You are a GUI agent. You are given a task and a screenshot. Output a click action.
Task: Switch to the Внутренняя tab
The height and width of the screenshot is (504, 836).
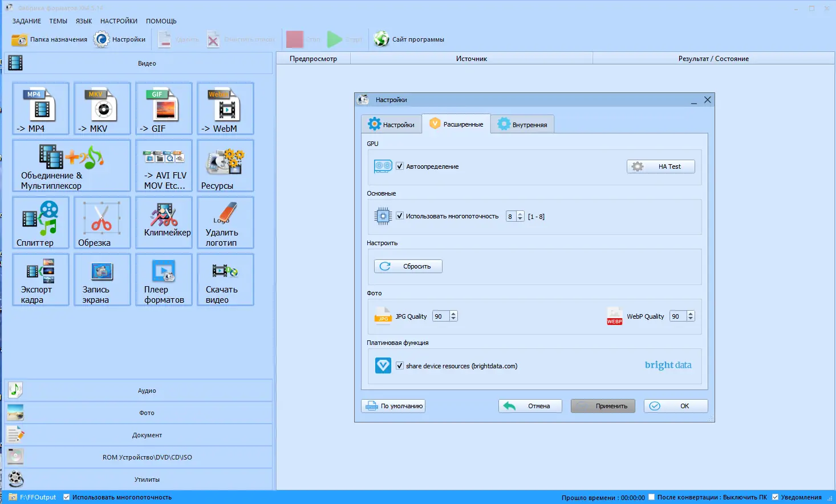(522, 124)
